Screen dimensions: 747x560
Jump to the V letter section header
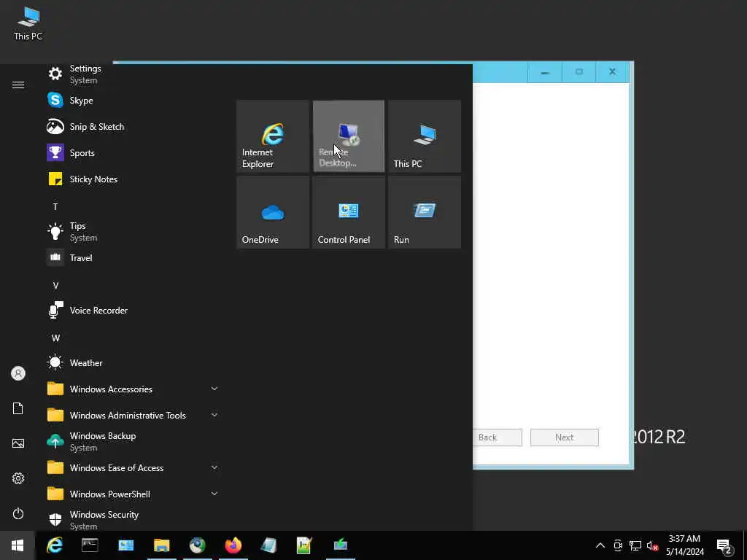tap(55, 286)
